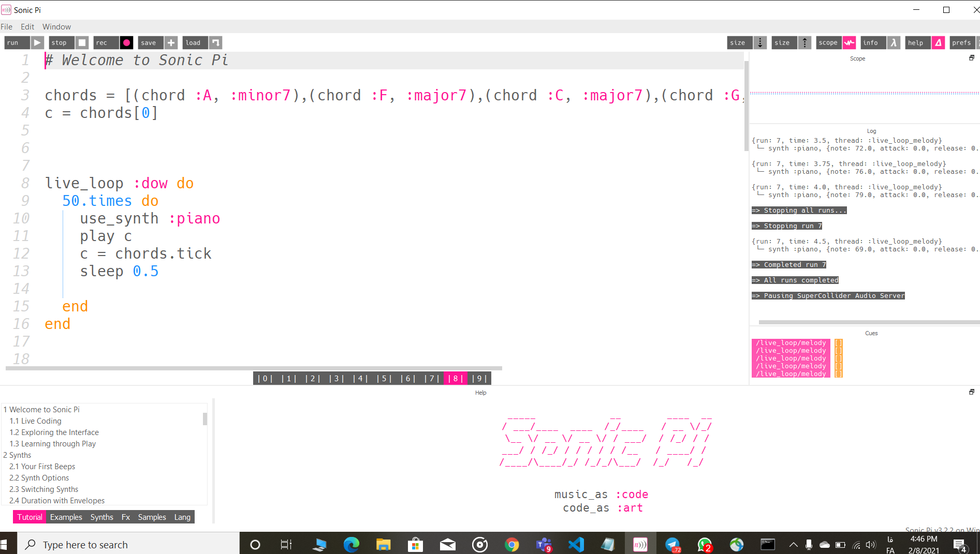The image size is (980, 554).
Task: Toggle the help panel
Action: [925, 43]
